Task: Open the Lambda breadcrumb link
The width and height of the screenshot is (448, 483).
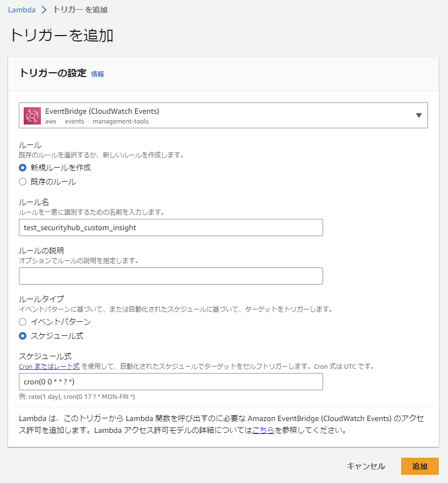Action: tap(22, 10)
